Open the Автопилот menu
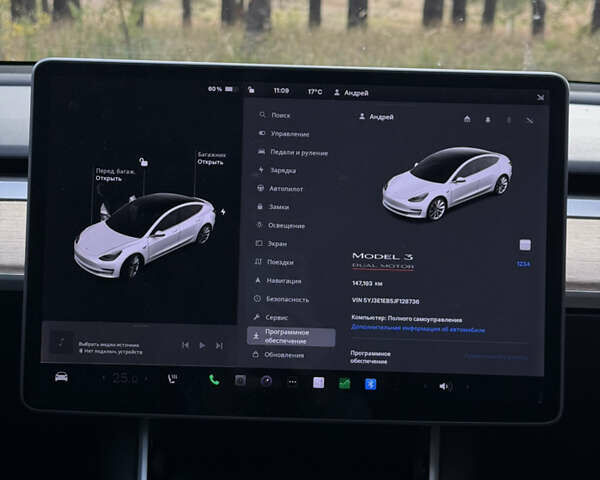Screen dimensions: 600x480 tap(280, 188)
